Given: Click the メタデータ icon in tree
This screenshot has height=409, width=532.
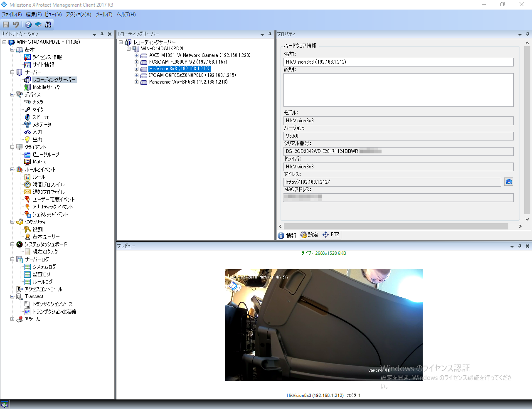Looking at the screenshot, I should click(x=27, y=124).
